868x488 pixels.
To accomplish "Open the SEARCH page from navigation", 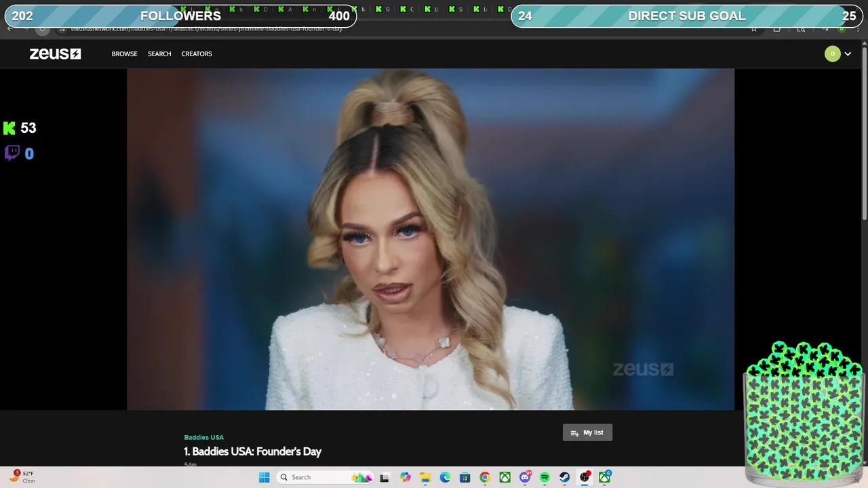I will pos(159,54).
